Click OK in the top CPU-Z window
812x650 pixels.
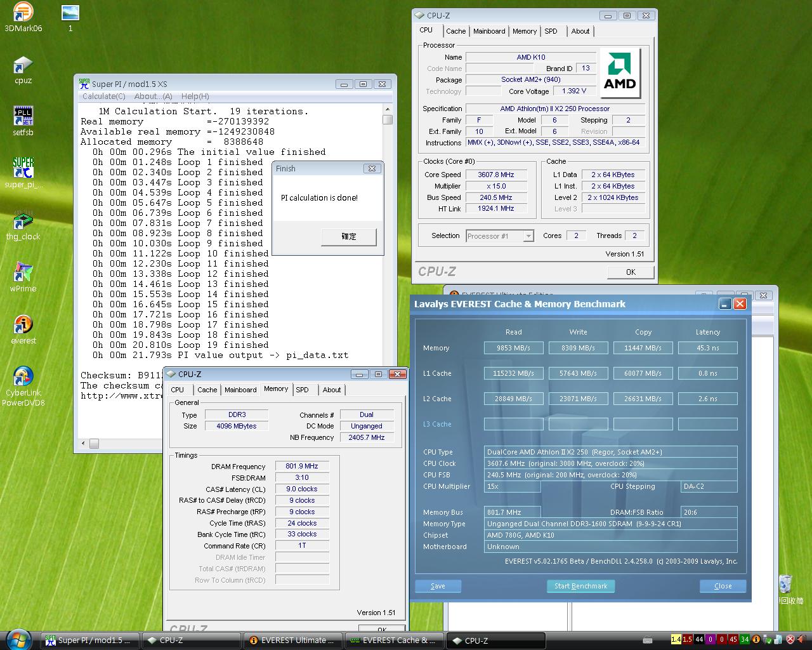click(x=631, y=272)
